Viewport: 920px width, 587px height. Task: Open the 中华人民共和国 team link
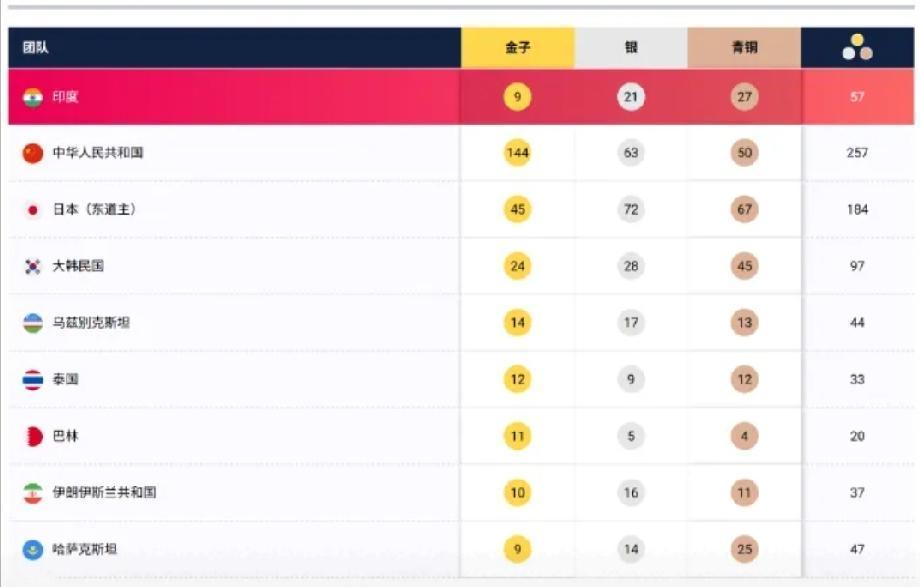[x=98, y=153]
